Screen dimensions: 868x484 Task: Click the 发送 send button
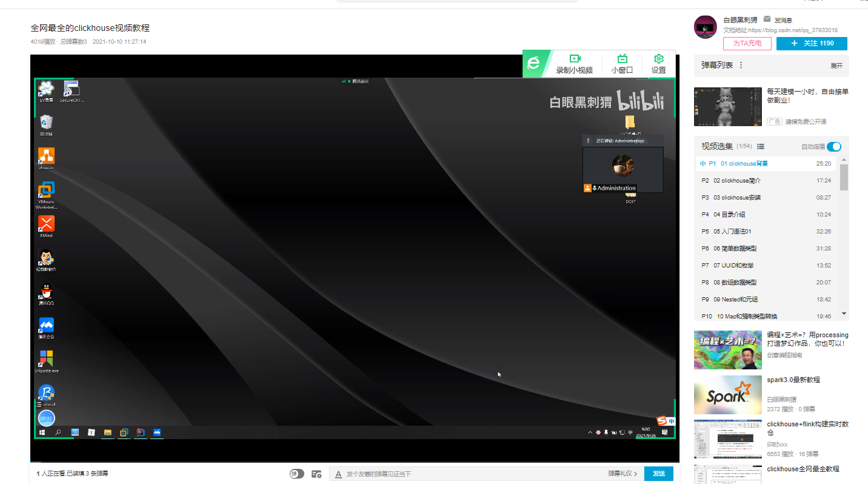(659, 474)
